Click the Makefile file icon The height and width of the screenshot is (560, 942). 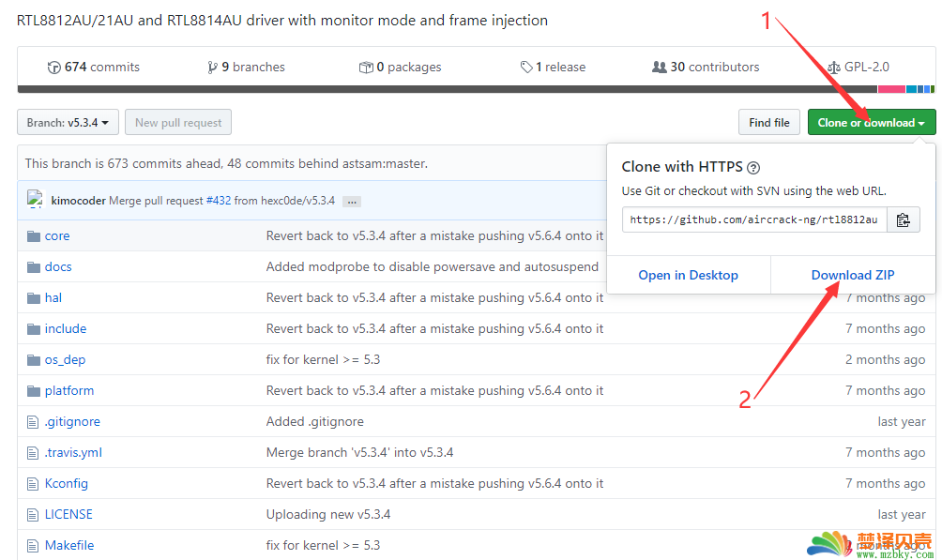(33, 546)
